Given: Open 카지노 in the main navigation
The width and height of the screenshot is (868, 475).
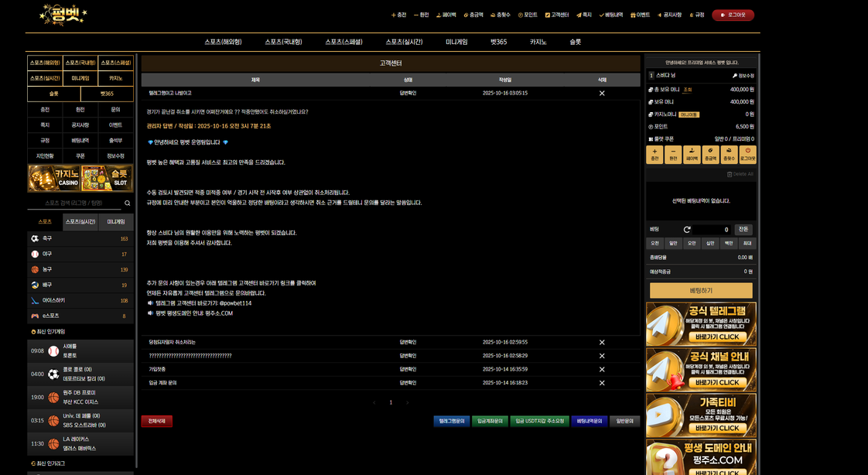Looking at the screenshot, I should tap(538, 42).
